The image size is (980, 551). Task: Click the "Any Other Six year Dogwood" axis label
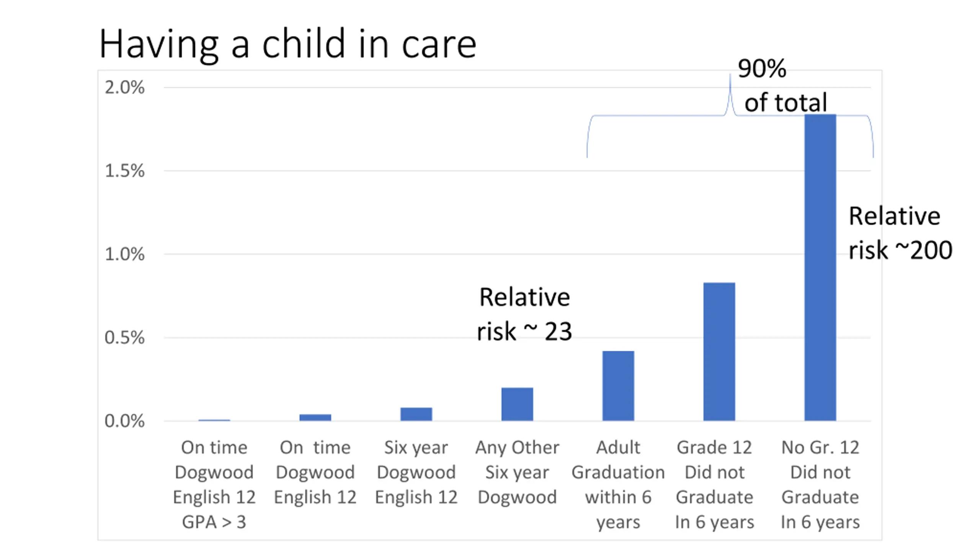click(517, 472)
